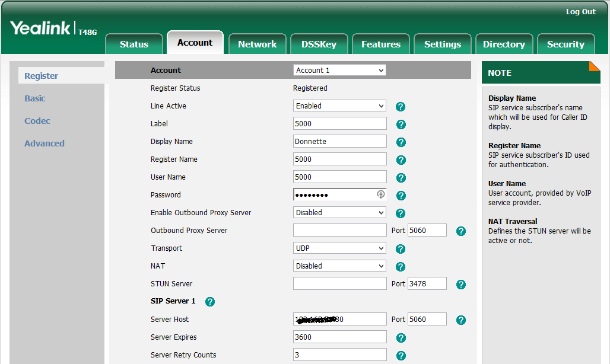Click help icon next to SIP Server 1
Screen dimensions: 610x364
click(210, 301)
